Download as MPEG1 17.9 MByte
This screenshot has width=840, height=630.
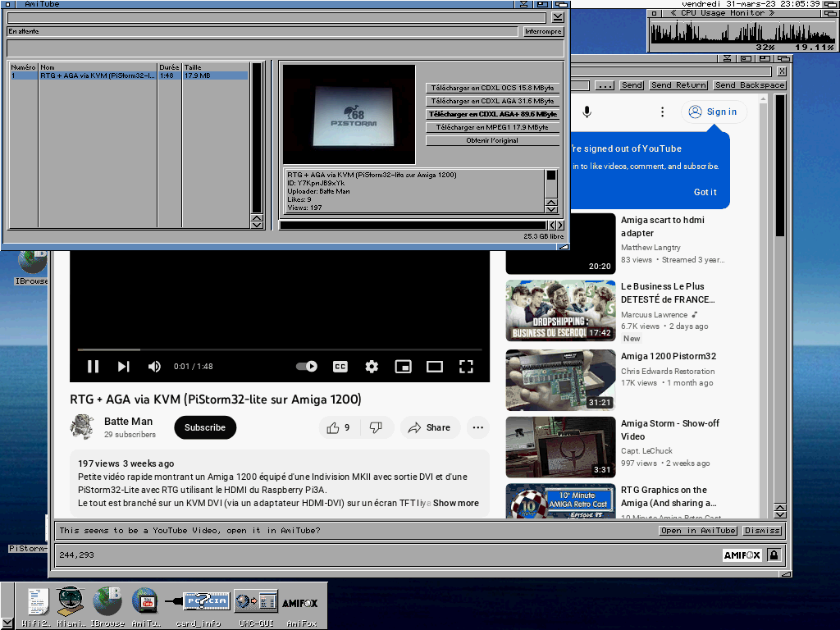[x=492, y=127]
